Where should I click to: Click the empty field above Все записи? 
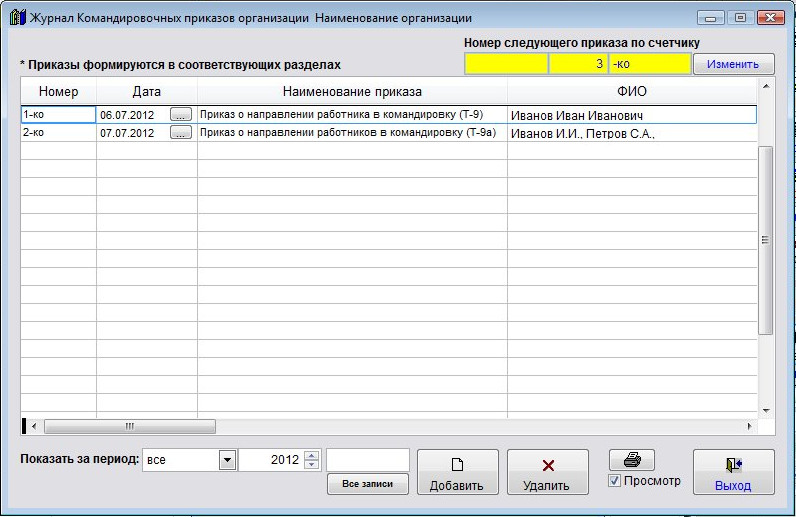368,460
